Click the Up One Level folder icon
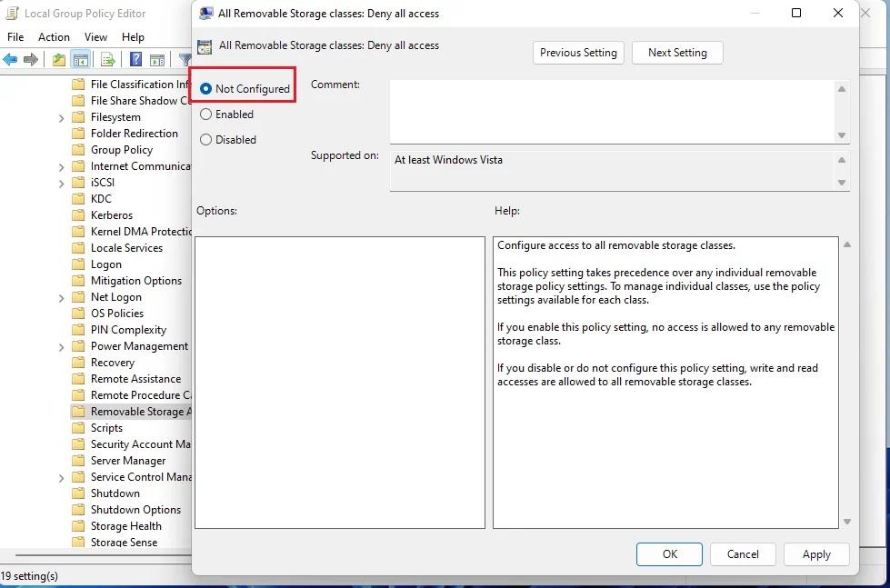The height and width of the screenshot is (588, 890). [x=58, y=59]
